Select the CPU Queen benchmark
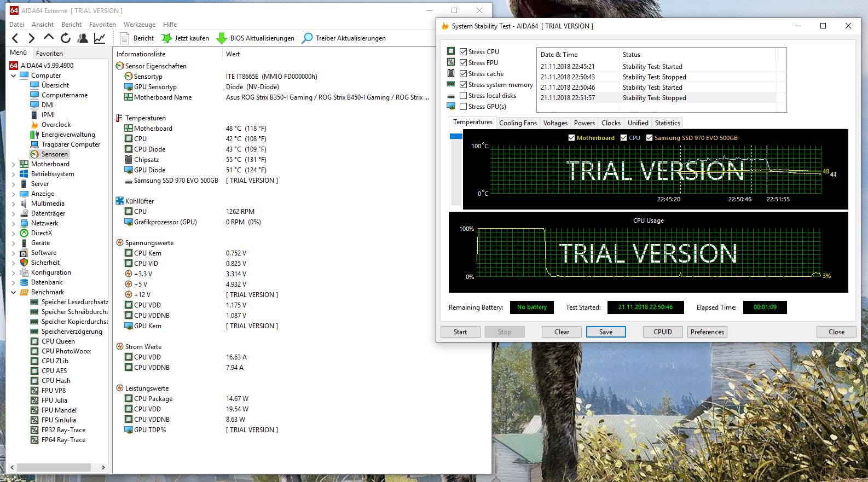This screenshot has width=868, height=482. pyautogui.click(x=58, y=341)
